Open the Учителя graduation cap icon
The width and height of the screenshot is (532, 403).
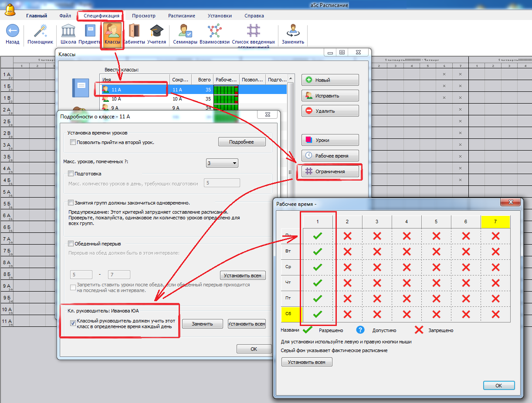[x=156, y=31]
